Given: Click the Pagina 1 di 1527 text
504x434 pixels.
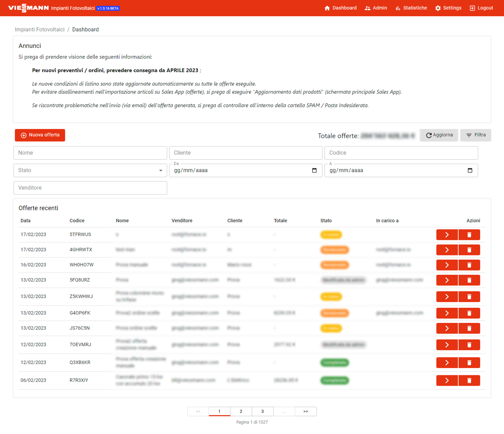Looking at the screenshot, I should [x=252, y=422].
